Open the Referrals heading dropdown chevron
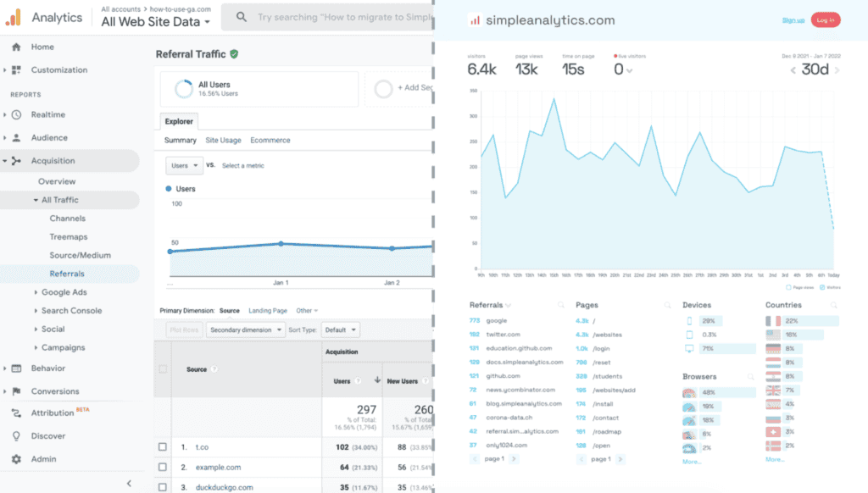 pyautogui.click(x=509, y=306)
